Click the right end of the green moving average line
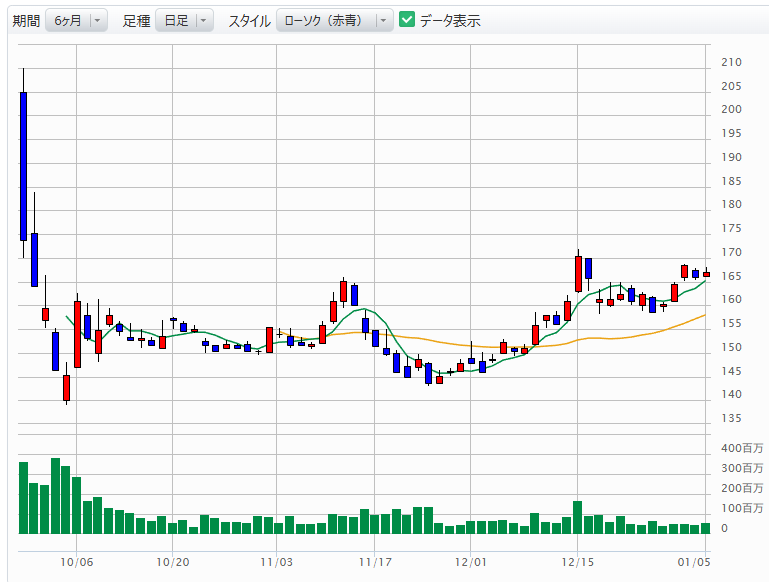The height and width of the screenshot is (582, 769). 705,281
